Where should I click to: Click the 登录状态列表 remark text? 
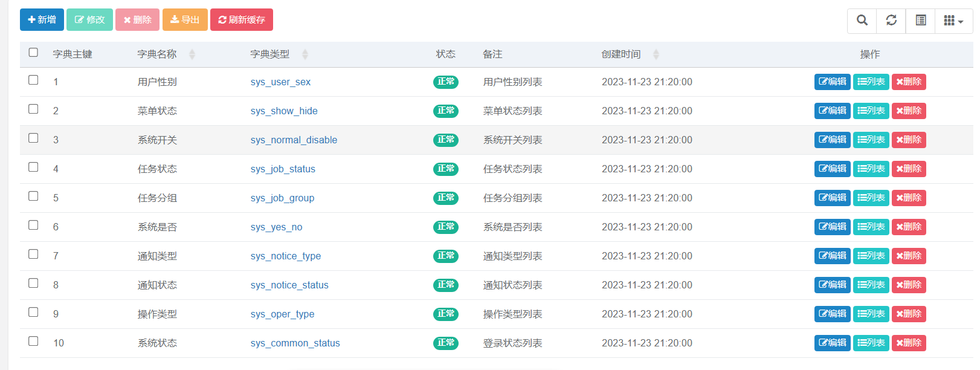pyautogui.click(x=512, y=343)
